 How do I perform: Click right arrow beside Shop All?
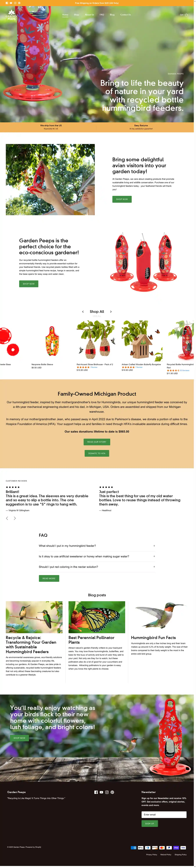click(111, 312)
